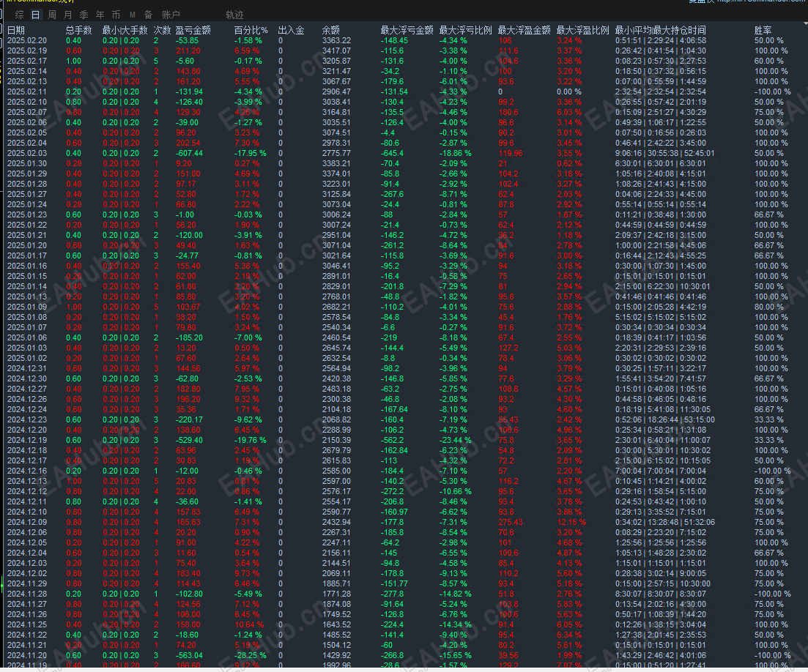Image resolution: width=808 pixels, height=672 pixels.
Task: Click the scroll-up arrow above the table
Action: tap(804, 24)
